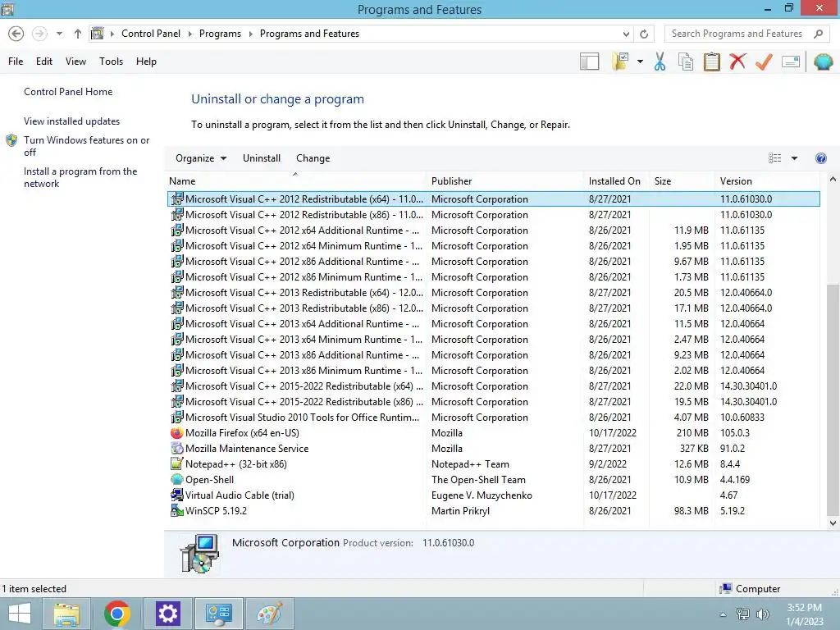The width and height of the screenshot is (840, 630).
Task: Click the speaker volume tray icon
Action: (x=762, y=614)
